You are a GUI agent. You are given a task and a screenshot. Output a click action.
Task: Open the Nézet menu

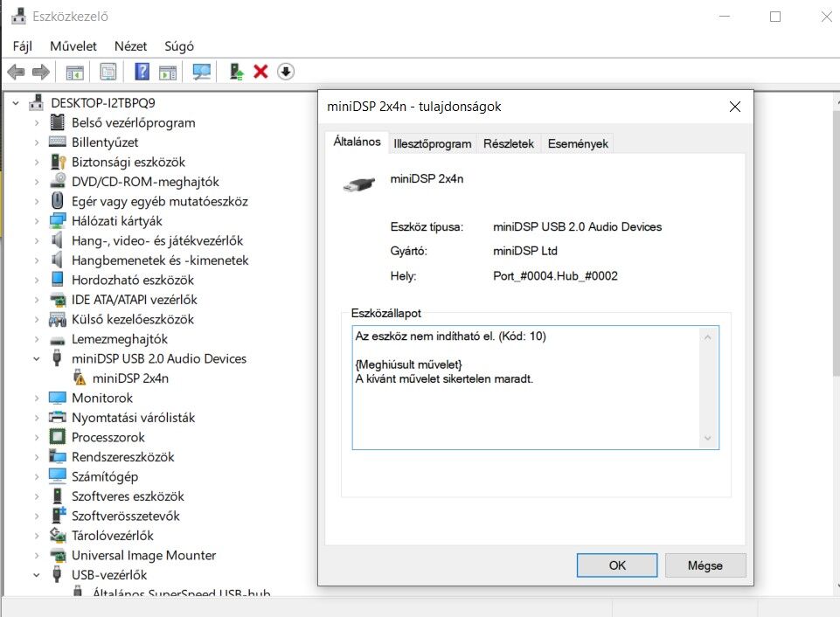pyautogui.click(x=131, y=46)
